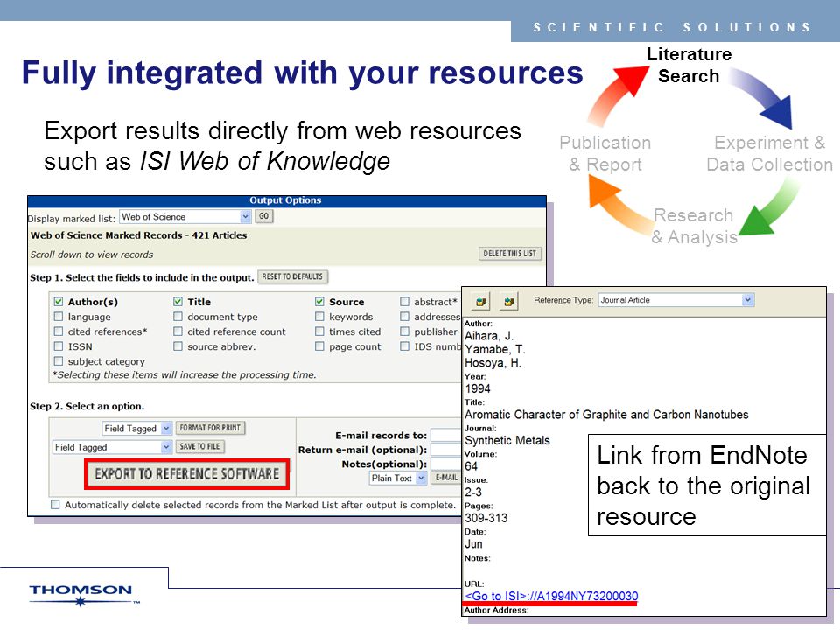Check the document type checkbox

click(x=178, y=317)
